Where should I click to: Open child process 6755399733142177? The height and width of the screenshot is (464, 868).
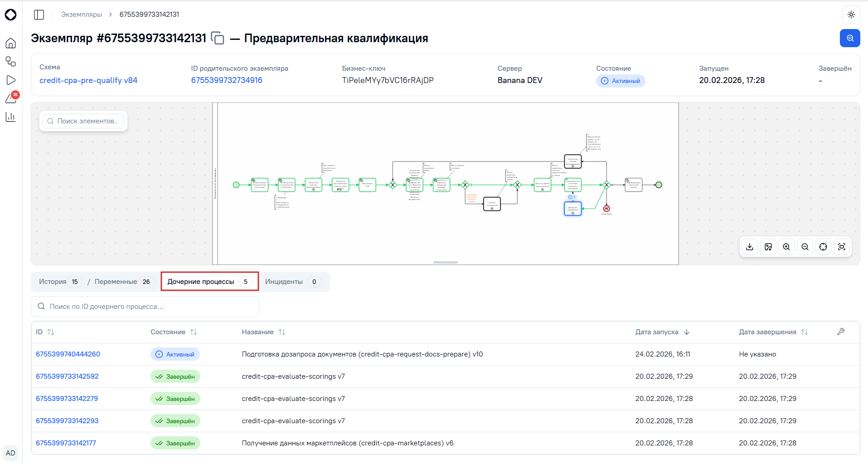66,443
